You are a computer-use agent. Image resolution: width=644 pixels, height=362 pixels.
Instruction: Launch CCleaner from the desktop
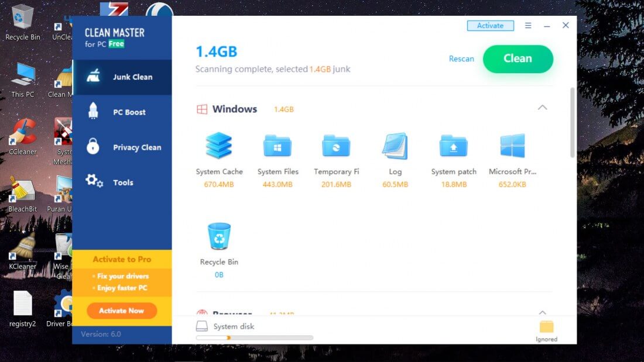[x=23, y=137]
